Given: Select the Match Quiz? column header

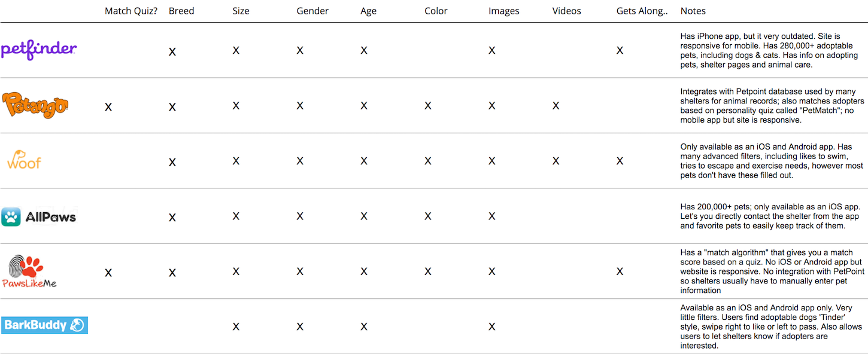Looking at the screenshot, I should [131, 11].
